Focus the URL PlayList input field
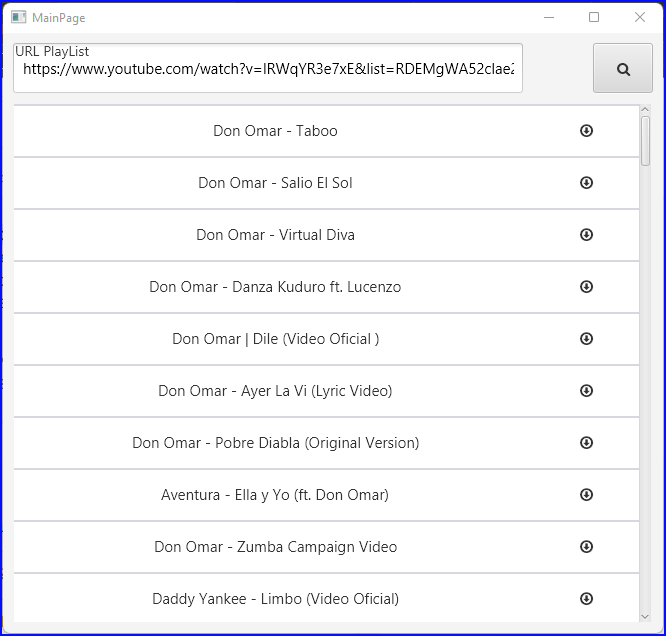 [268, 68]
